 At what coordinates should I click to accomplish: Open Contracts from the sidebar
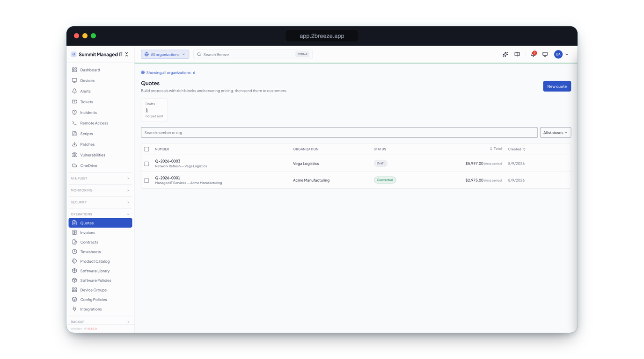pos(100,242)
